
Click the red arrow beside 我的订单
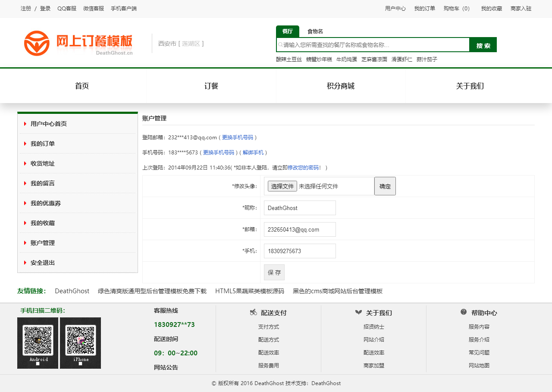[x=25, y=144]
